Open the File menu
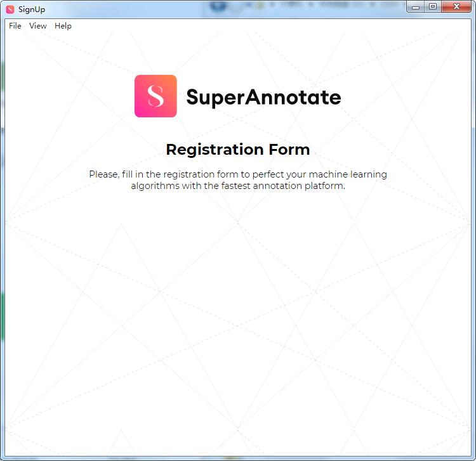This screenshot has width=476, height=461. click(x=15, y=26)
